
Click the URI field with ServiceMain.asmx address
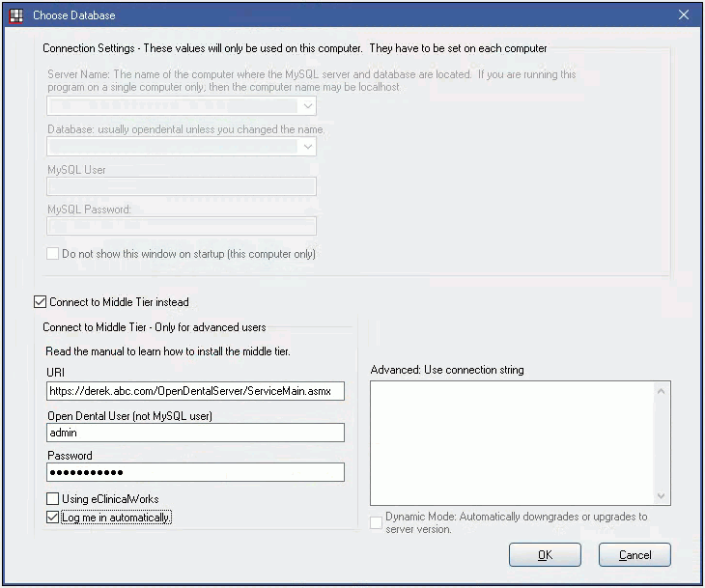pyautogui.click(x=195, y=391)
